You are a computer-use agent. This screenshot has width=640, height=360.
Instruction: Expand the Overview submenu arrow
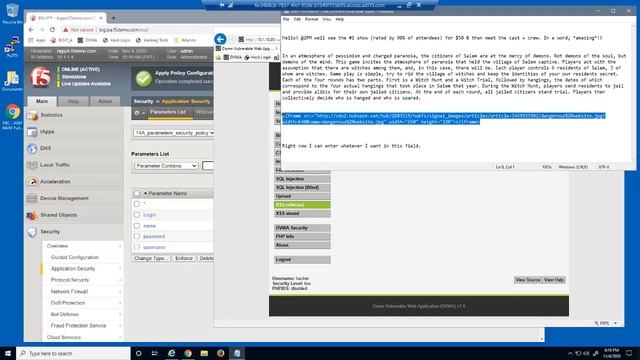(120, 246)
